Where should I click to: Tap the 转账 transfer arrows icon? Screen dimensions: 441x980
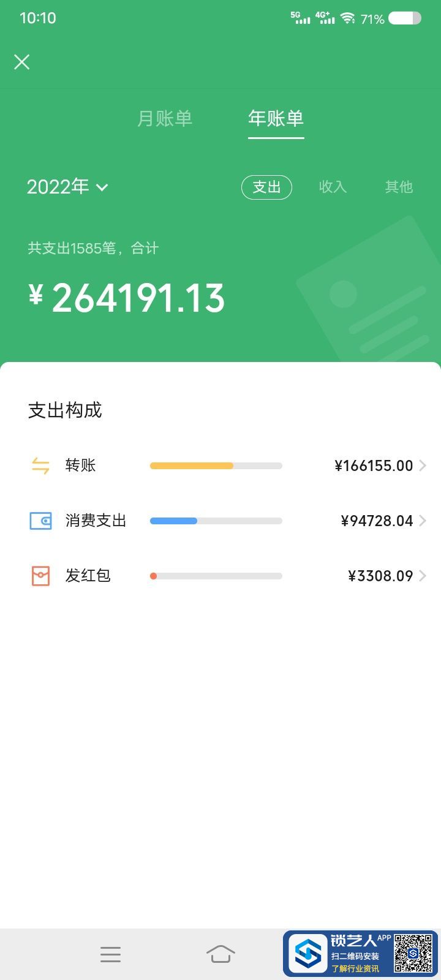(x=40, y=466)
